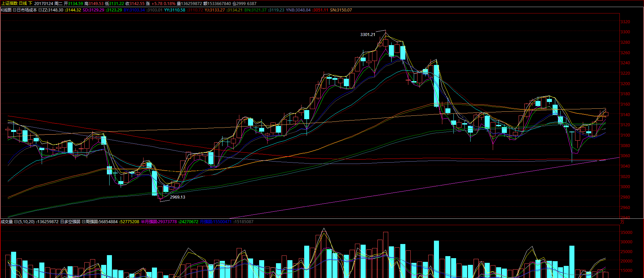Open the 日市场成本 indicator label
Screen dimensions: 644x278
click(27, 10)
